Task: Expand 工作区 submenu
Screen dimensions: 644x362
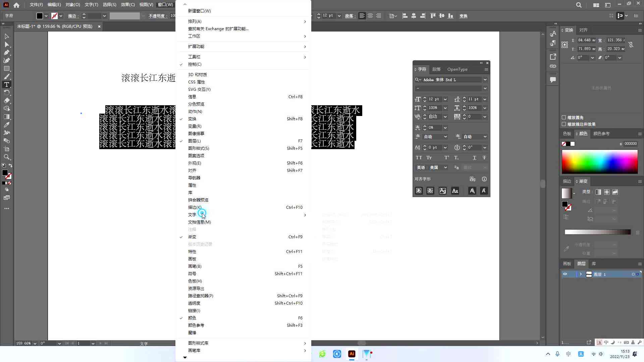Action: click(244, 36)
